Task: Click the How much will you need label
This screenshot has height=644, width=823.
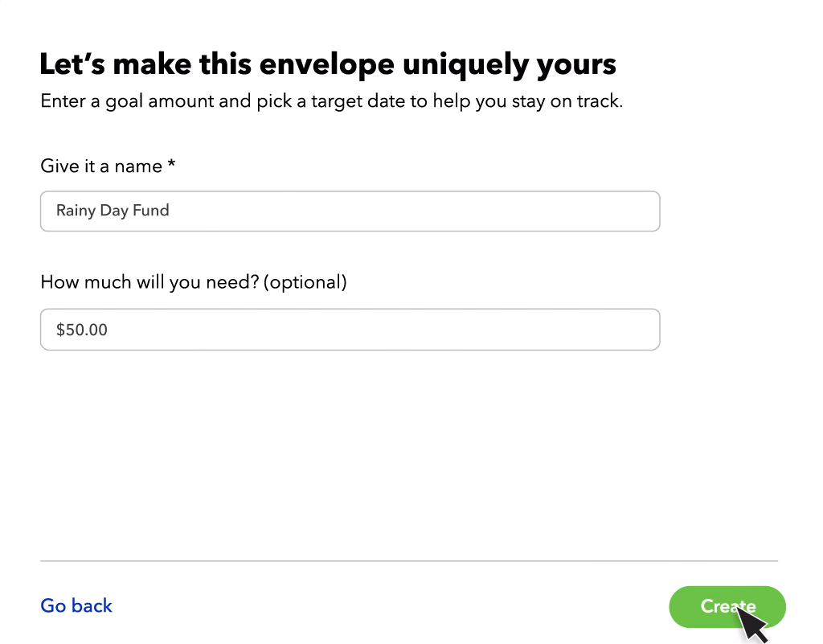Action: [193, 281]
